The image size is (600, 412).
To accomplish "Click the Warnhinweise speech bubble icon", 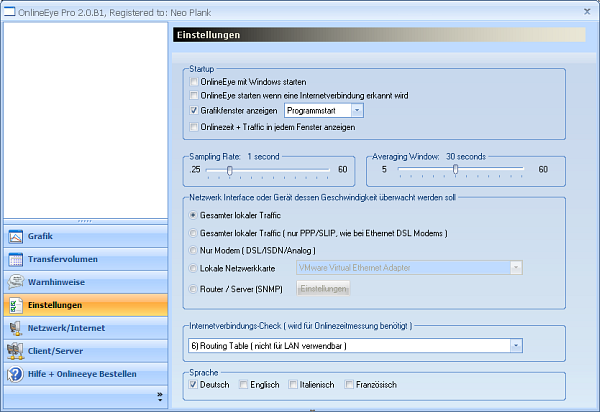I will tap(16, 282).
